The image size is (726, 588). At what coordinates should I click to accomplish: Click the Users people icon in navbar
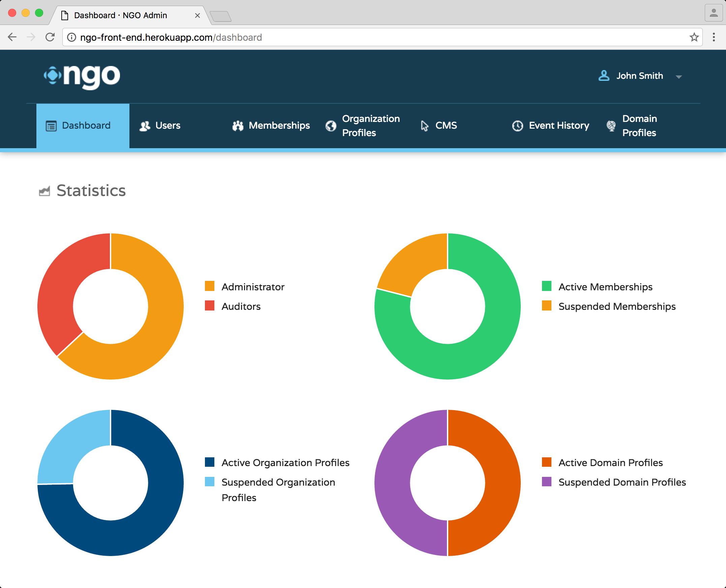(x=145, y=126)
